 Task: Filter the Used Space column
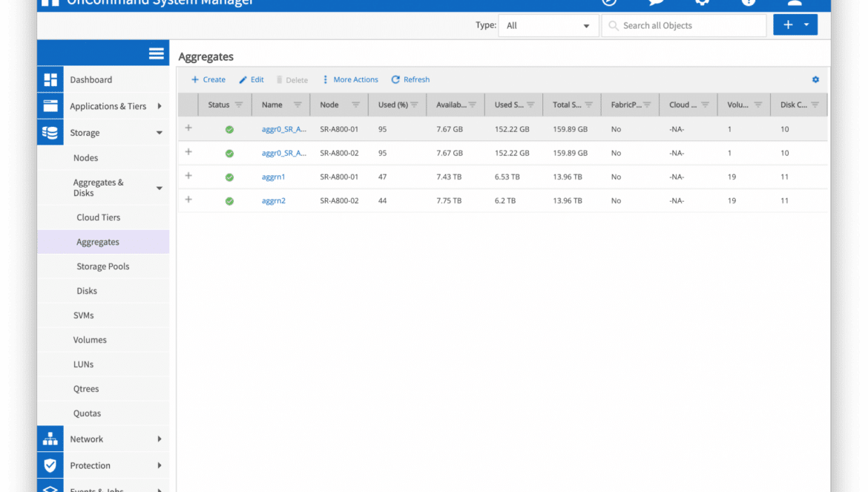click(x=530, y=105)
